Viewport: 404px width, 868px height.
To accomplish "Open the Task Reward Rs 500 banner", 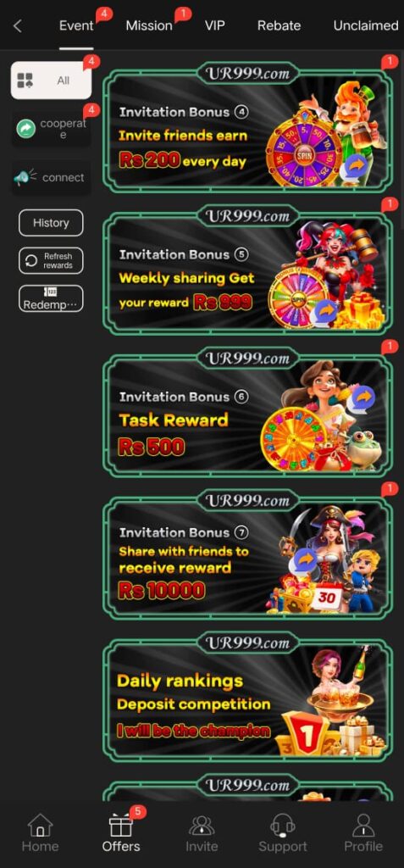I will [x=247, y=413].
